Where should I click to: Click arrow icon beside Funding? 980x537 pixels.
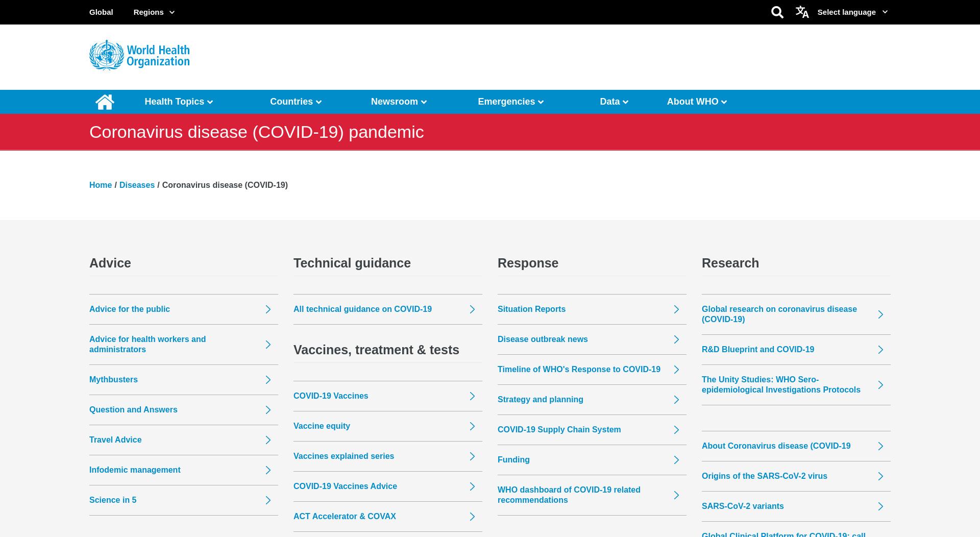(676, 460)
